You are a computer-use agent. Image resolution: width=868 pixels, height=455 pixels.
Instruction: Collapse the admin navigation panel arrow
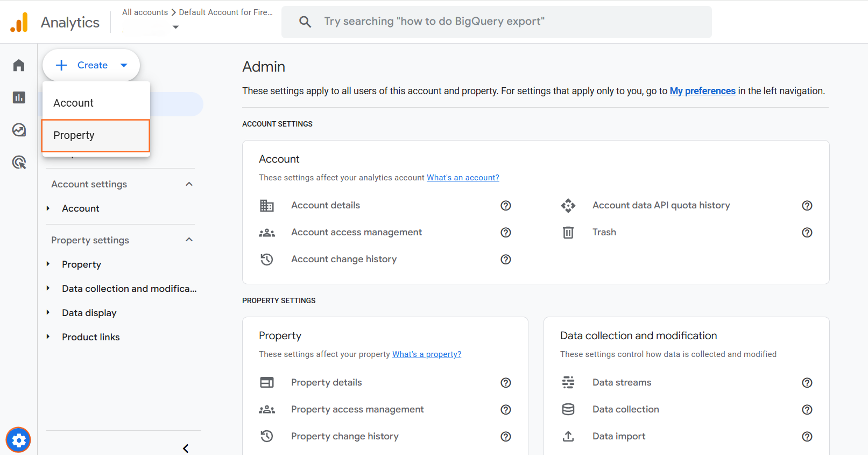tap(186, 448)
